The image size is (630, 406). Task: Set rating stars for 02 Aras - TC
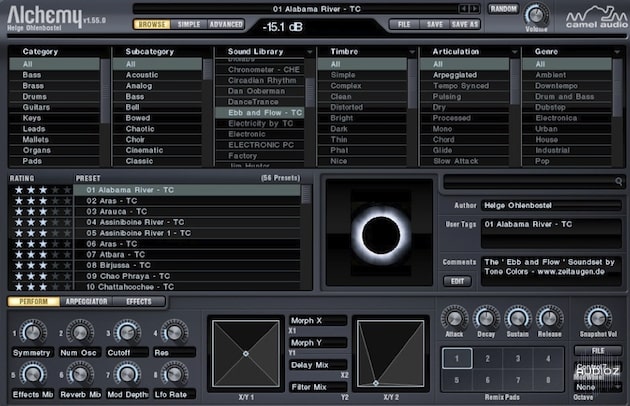coord(43,201)
